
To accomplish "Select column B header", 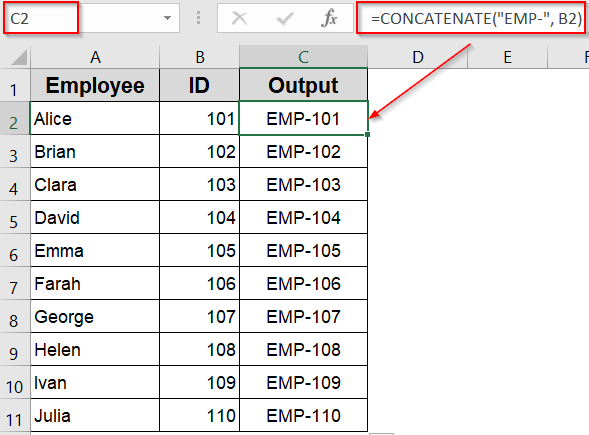I will (199, 57).
